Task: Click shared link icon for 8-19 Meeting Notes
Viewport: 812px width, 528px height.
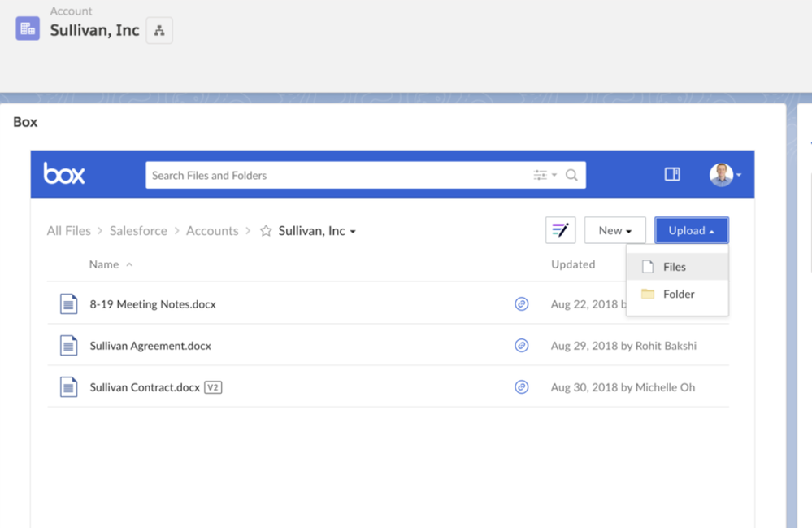Action: tap(522, 304)
